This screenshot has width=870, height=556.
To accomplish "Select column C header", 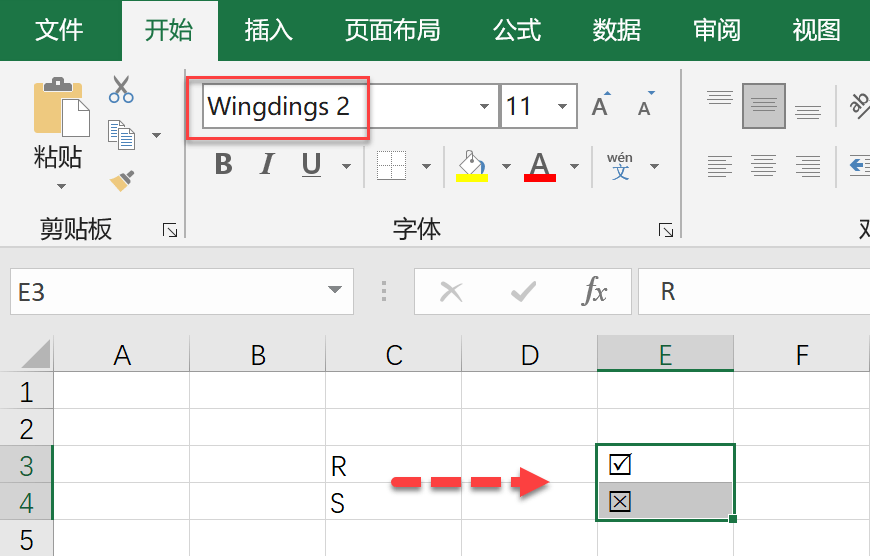I will point(393,354).
